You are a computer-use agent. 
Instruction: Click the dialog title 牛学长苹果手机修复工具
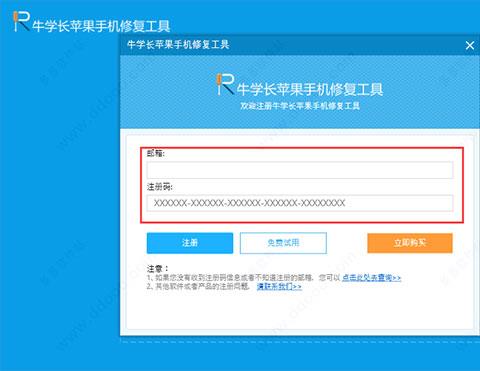(178, 45)
